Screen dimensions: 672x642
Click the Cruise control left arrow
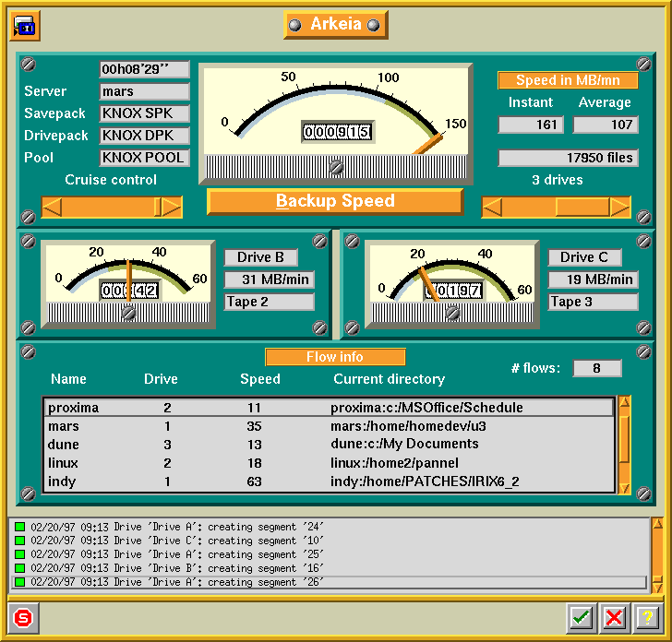point(53,208)
